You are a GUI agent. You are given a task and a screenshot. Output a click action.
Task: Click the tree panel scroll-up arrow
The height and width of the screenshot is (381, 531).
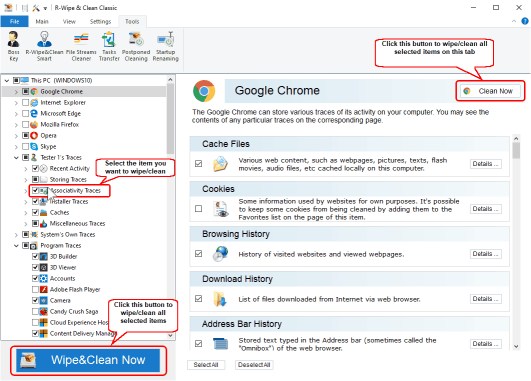pos(170,80)
